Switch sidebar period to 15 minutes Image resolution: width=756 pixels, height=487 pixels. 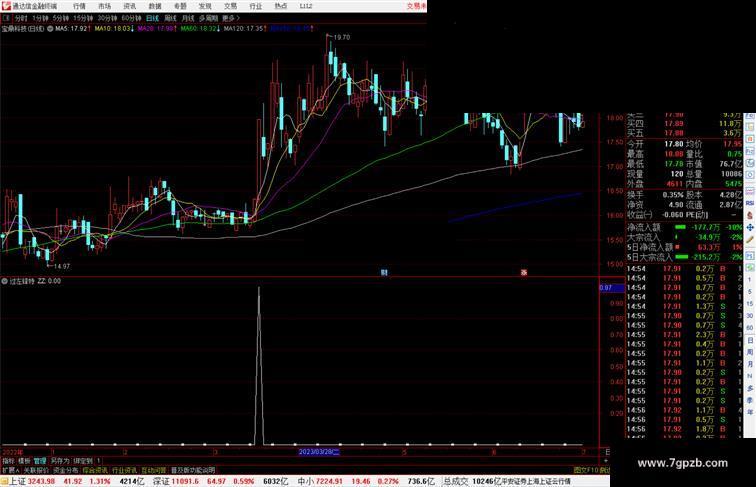pos(750,304)
